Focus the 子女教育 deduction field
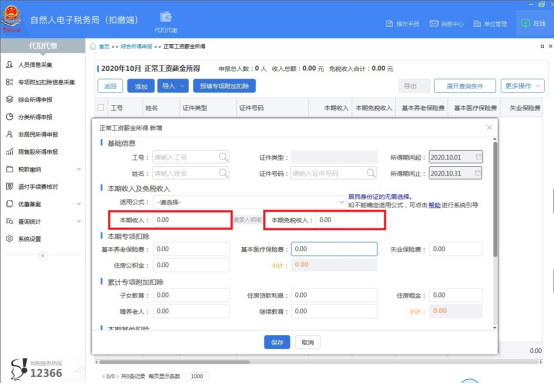 (x=191, y=295)
